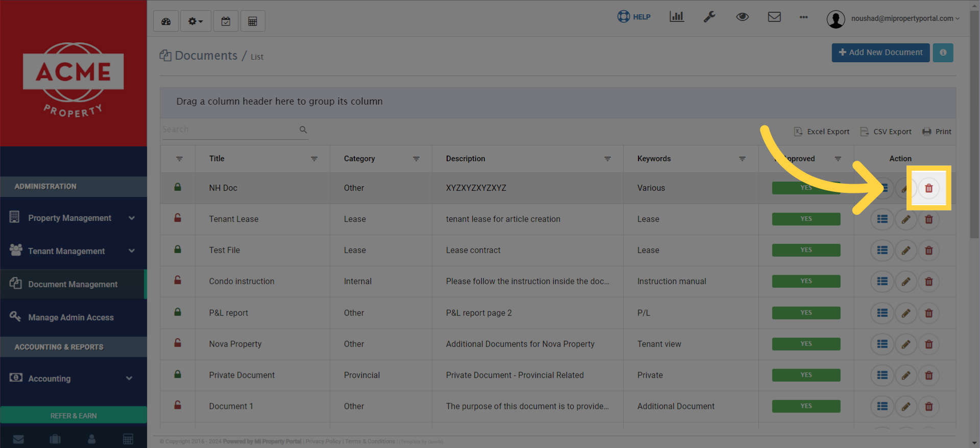Open Terms & Conditions footer link
The image size is (980, 448).
tap(370, 442)
